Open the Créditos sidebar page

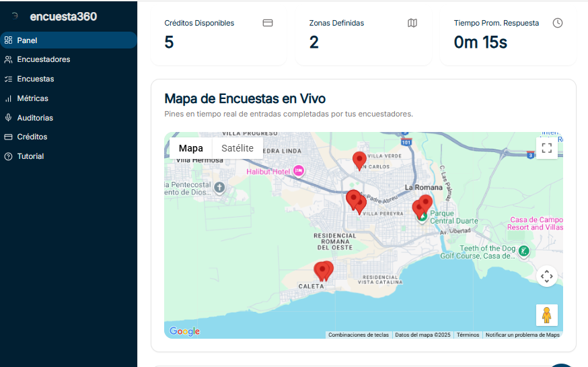pos(32,137)
